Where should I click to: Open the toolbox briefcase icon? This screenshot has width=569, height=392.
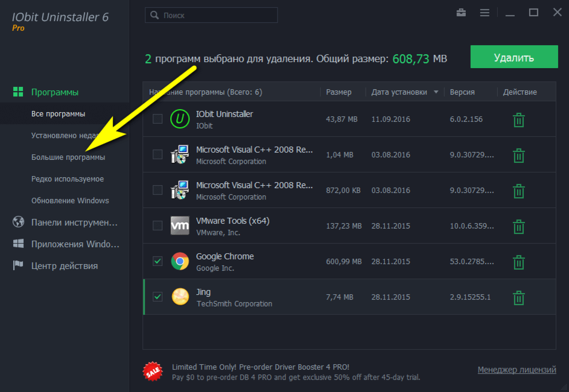coord(461,13)
